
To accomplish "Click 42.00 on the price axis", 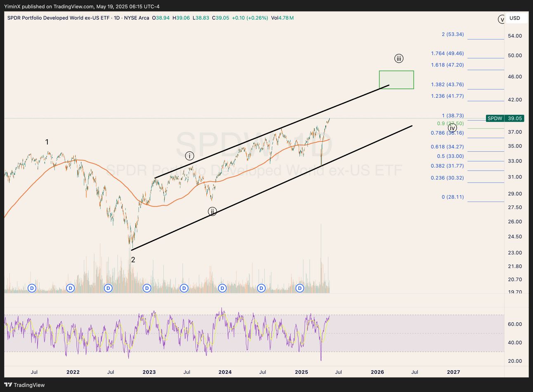I will pyautogui.click(x=515, y=100).
